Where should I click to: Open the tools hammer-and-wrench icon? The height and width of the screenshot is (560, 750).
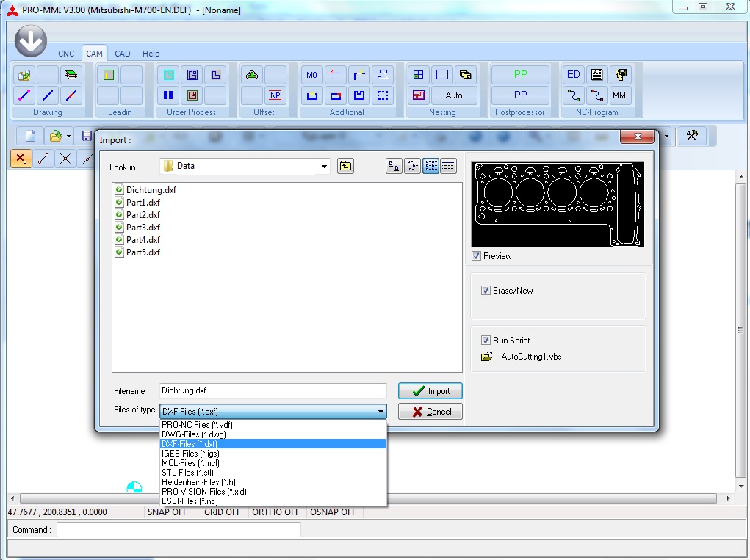click(691, 136)
